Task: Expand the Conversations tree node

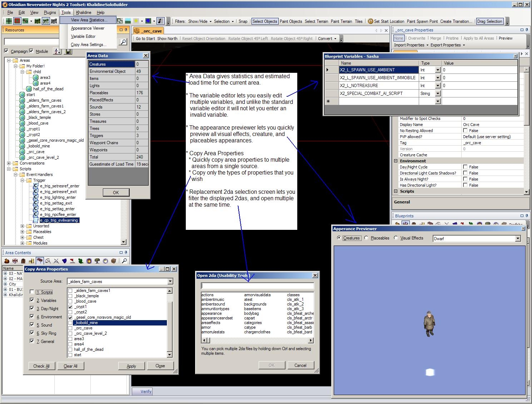Action: [9, 163]
